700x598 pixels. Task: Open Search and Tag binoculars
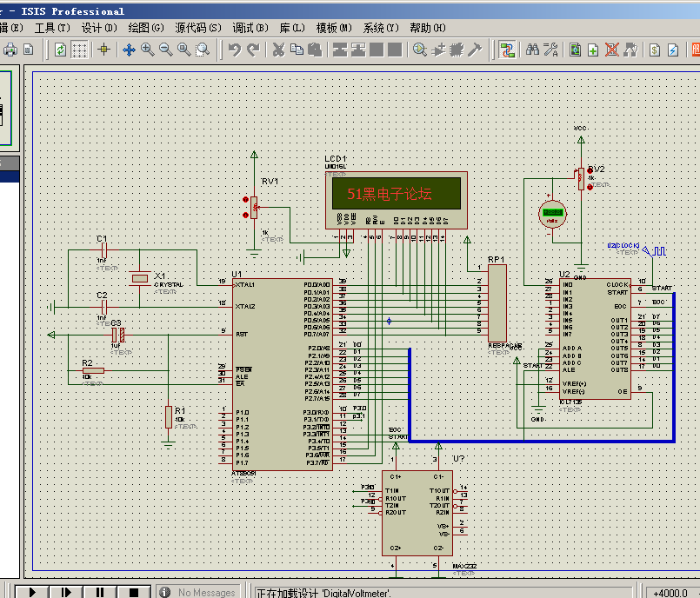click(x=532, y=50)
